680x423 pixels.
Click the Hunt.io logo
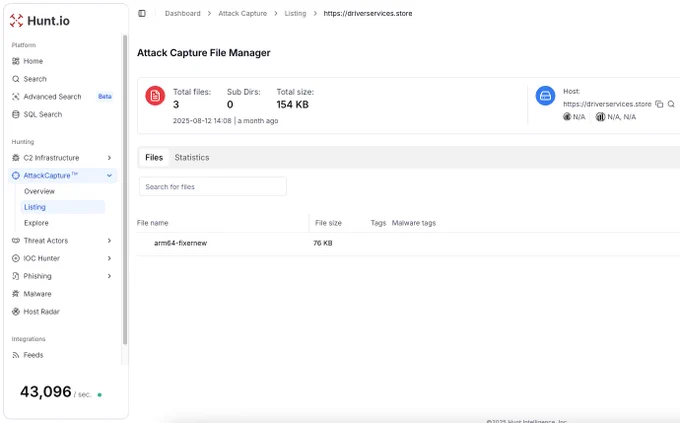point(40,20)
